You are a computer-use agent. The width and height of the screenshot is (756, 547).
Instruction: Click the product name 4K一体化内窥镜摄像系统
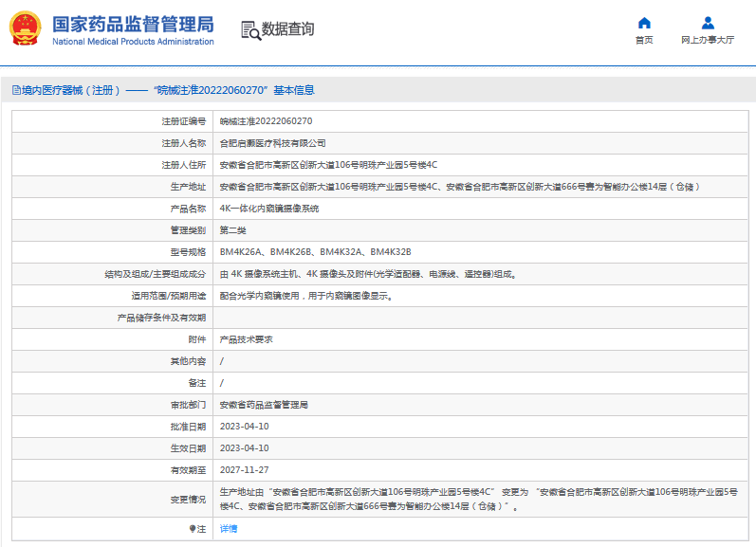pos(269,209)
